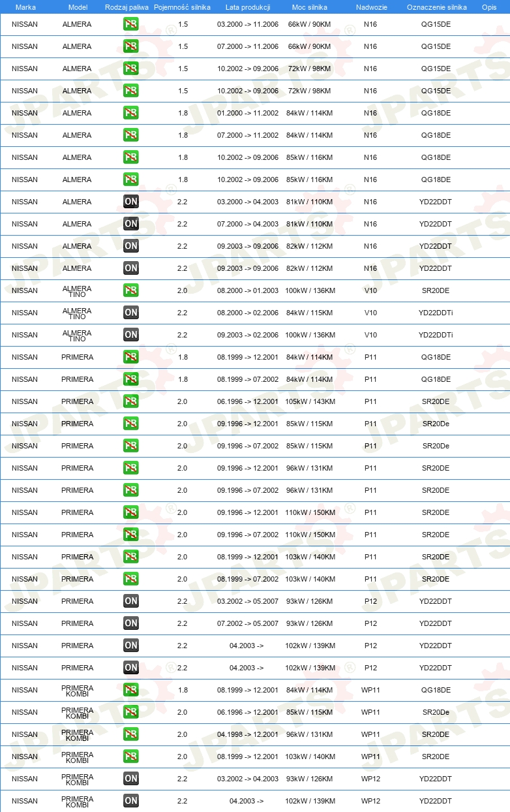Select the date cell 03.2002 -> 04.2003
Viewport: 510px width, 812px height.
click(248, 779)
